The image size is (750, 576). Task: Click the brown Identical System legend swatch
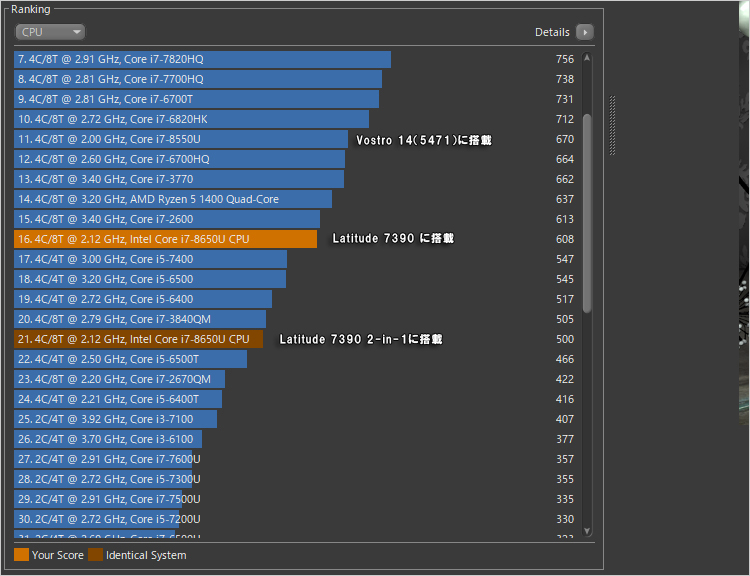(95, 555)
